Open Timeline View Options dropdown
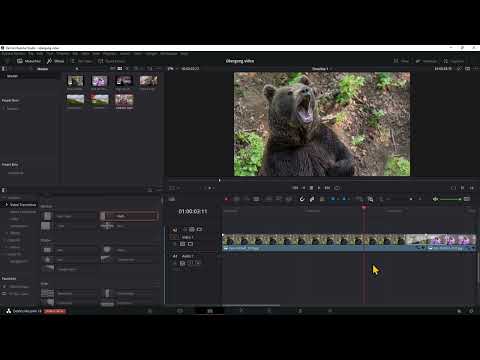 [x=172, y=199]
